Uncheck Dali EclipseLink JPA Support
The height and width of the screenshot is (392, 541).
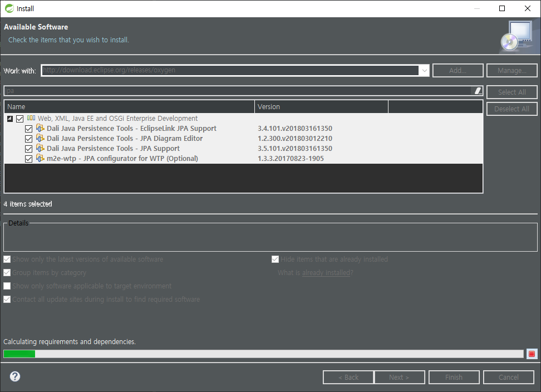click(28, 129)
